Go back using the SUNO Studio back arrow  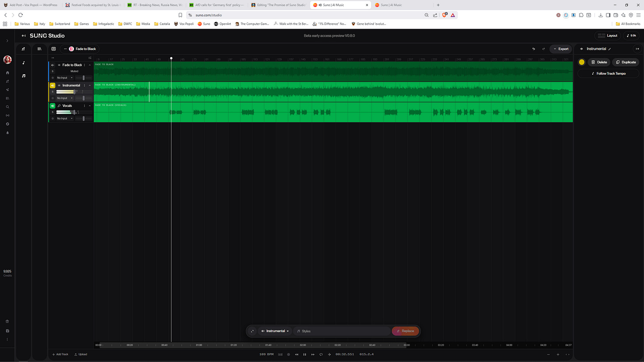23,35
